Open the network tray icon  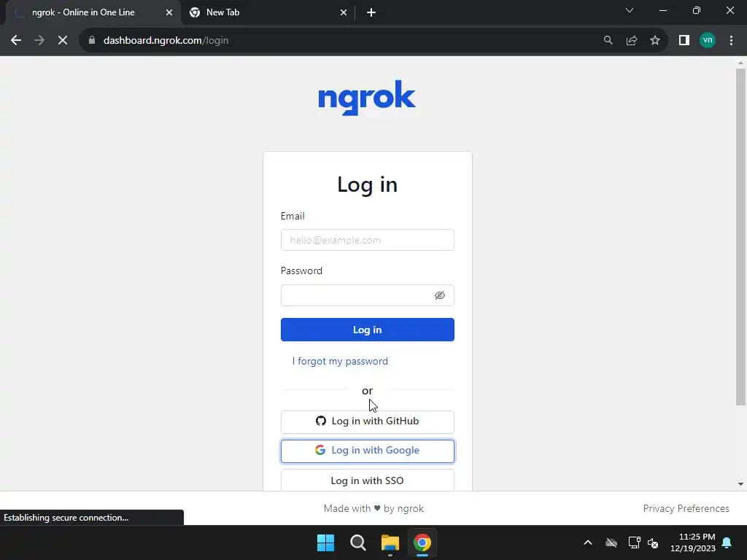coord(634,542)
